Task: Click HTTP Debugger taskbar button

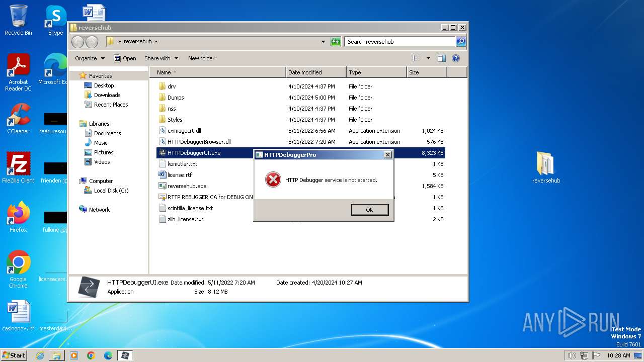Action: [x=125, y=355]
